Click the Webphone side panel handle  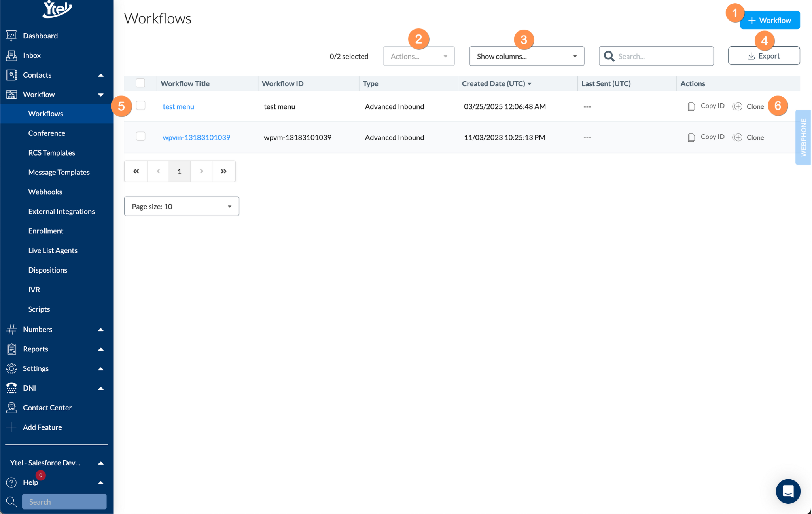coord(803,137)
